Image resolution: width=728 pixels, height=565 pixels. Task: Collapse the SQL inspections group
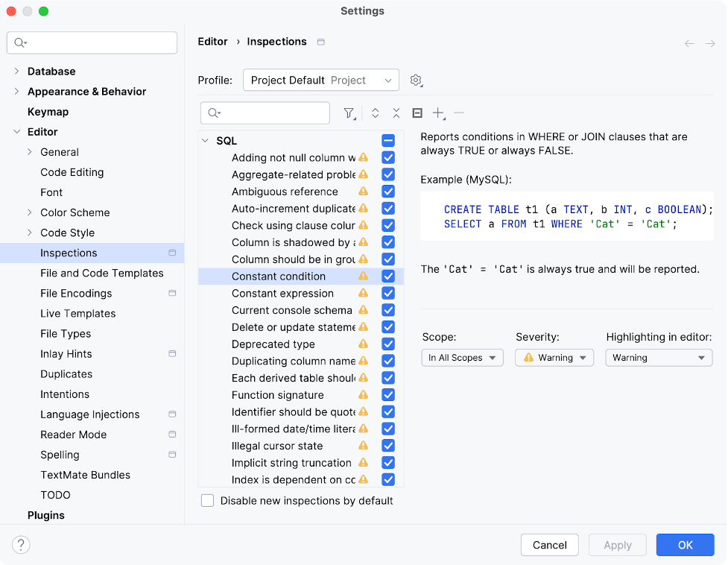click(204, 140)
